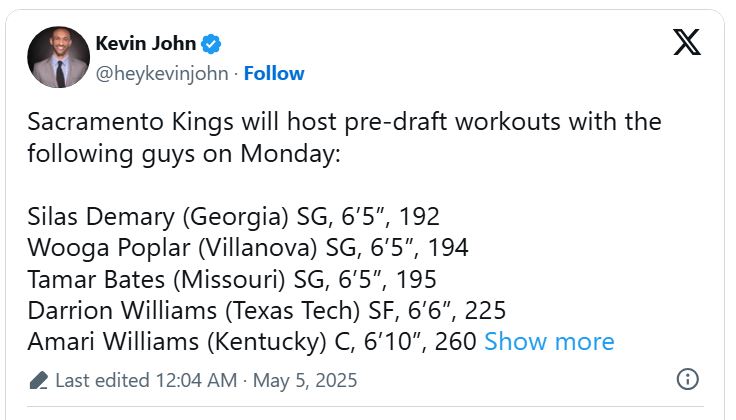Open the @heykevinjohn handle link
Screen dimensions: 736x420
[x=163, y=74]
